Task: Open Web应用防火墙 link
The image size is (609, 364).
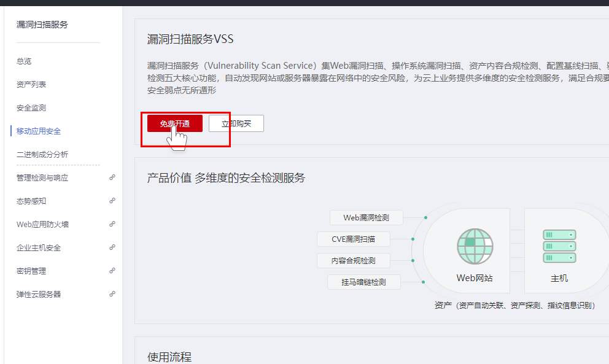Action: [x=42, y=224]
